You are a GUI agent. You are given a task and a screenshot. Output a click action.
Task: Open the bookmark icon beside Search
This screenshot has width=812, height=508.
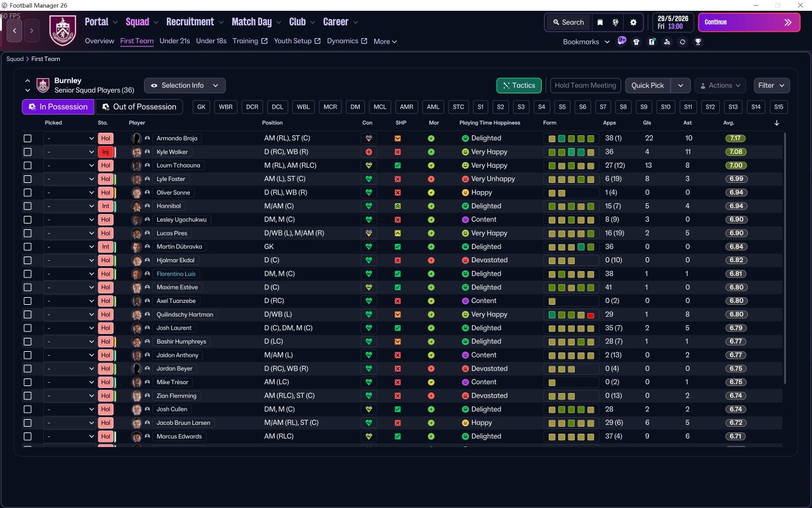pyautogui.click(x=600, y=22)
